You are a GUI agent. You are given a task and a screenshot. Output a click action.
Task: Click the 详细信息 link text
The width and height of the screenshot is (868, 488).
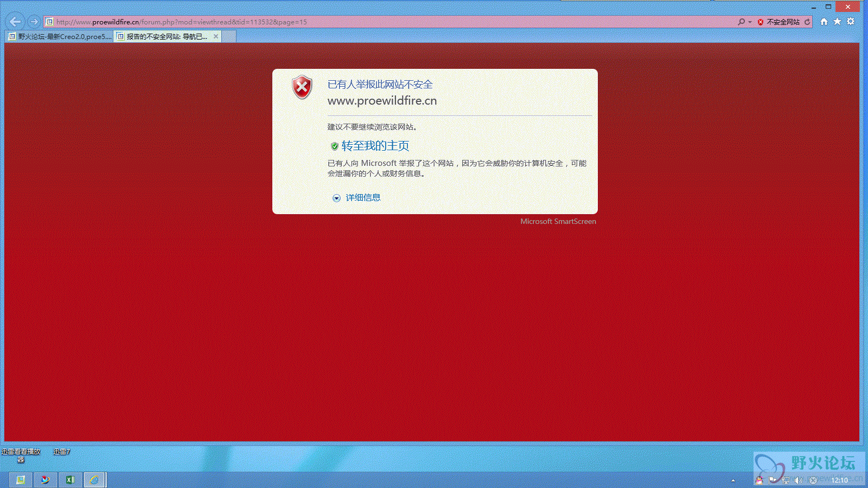click(363, 198)
